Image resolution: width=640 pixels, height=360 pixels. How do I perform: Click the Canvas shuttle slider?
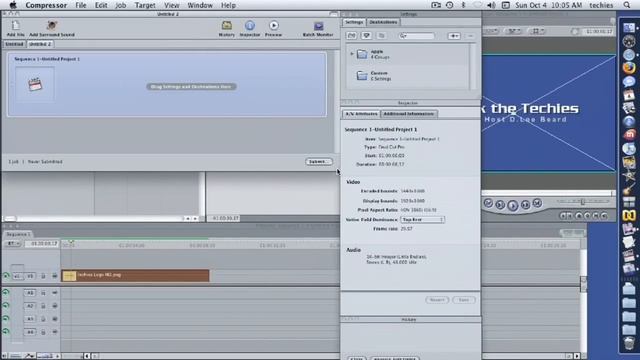click(583, 202)
